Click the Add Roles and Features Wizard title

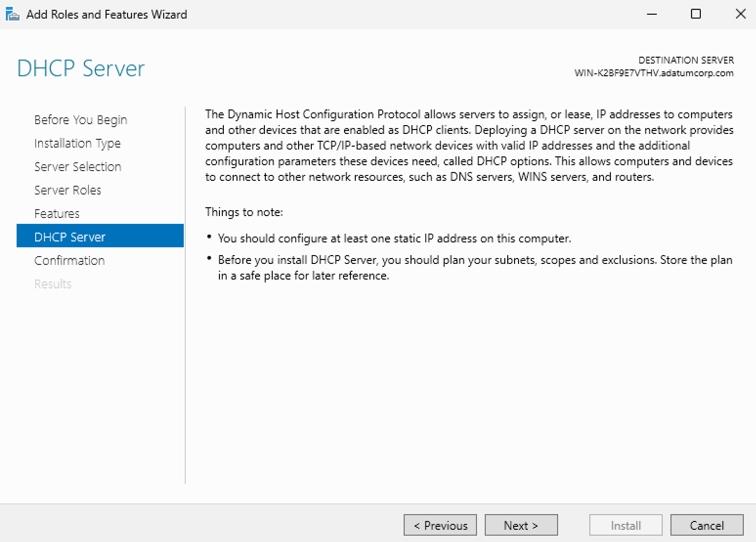click(107, 15)
